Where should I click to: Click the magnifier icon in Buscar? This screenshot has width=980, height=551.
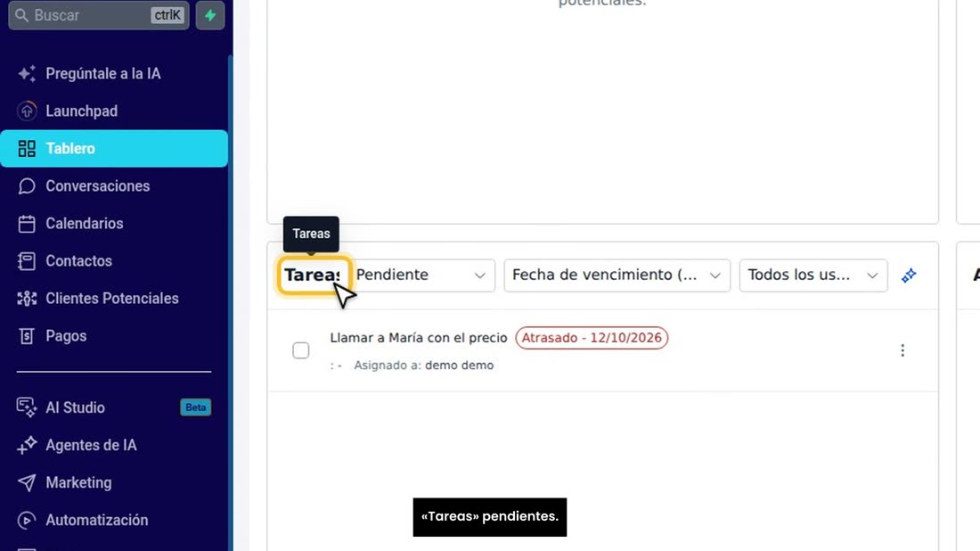click(x=22, y=15)
